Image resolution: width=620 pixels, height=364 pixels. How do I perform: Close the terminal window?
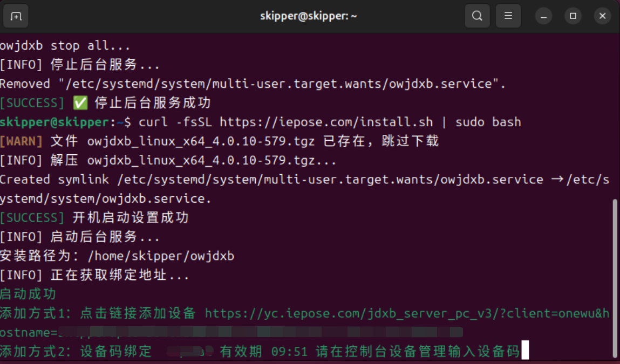(602, 16)
